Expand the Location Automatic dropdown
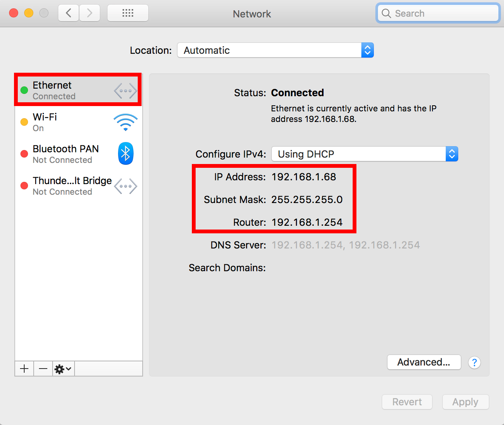This screenshot has width=504, height=425. click(275, 50)
